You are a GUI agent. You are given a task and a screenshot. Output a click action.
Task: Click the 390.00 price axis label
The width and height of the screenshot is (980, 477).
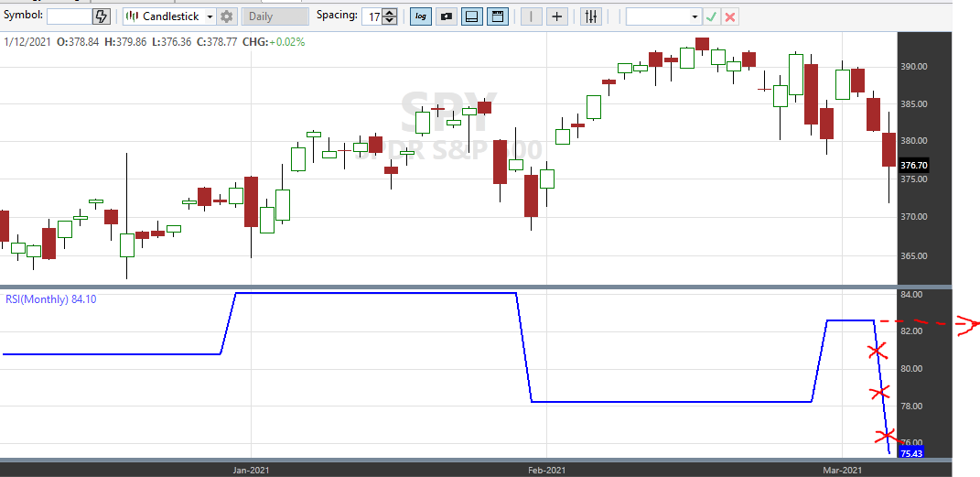914,66
